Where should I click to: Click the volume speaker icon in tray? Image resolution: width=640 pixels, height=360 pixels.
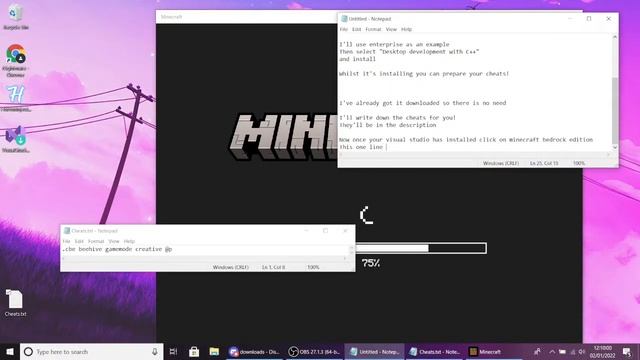click(582, 351)
